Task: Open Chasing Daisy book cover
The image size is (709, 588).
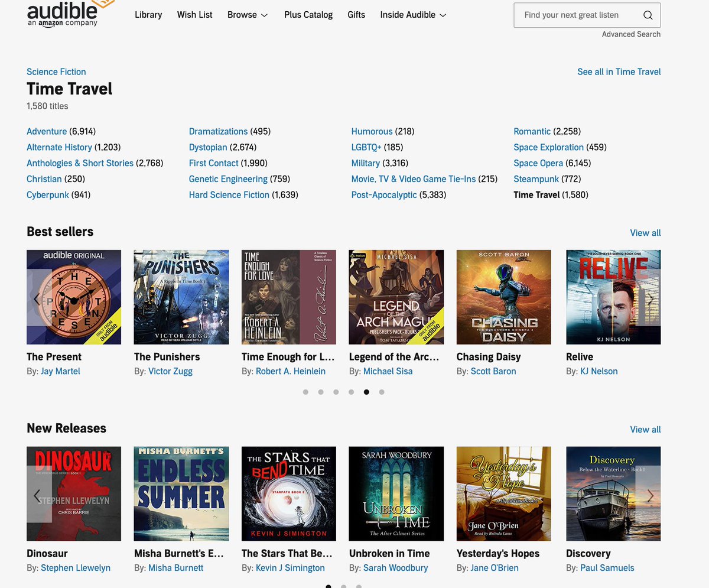Action: coord(504,297)
